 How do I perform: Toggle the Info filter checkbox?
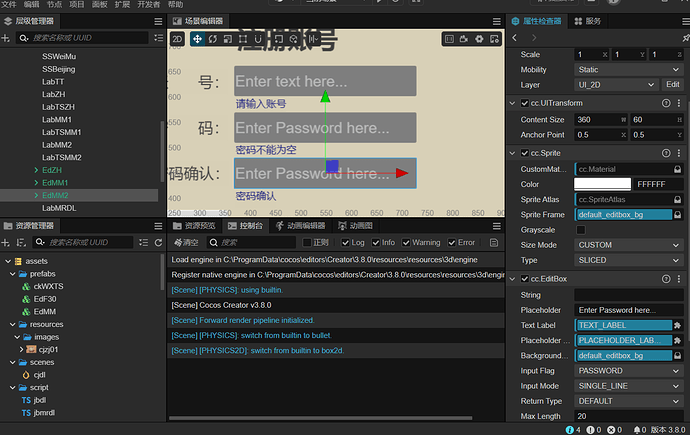[376, 243]
